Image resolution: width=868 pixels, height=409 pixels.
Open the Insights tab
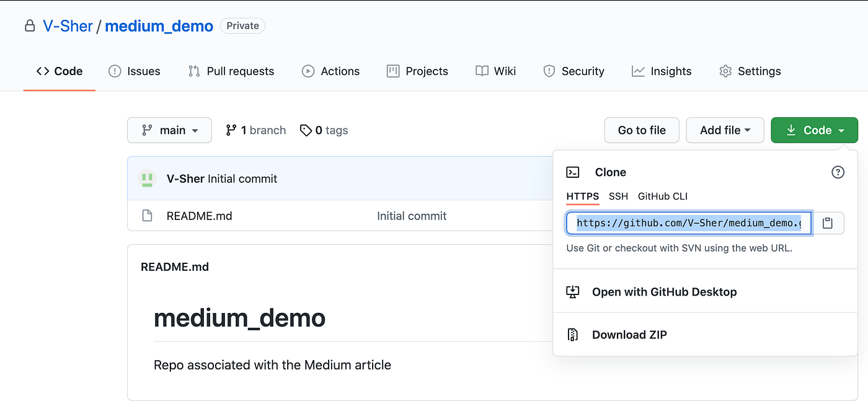click(x=662, y=71)
